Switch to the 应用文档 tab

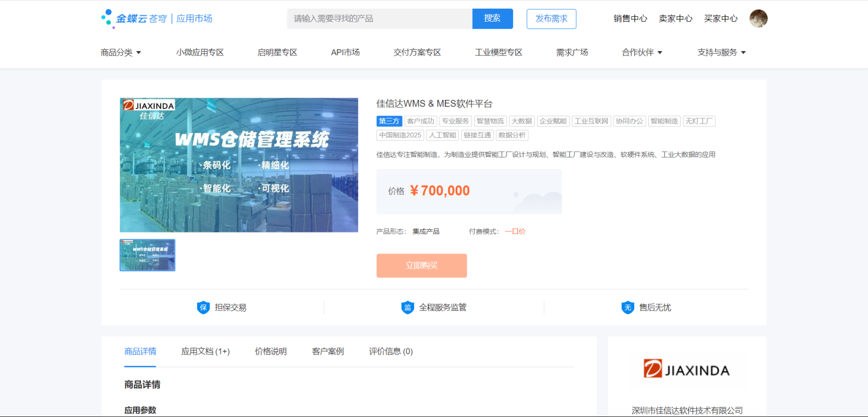[x=205, y=351]
